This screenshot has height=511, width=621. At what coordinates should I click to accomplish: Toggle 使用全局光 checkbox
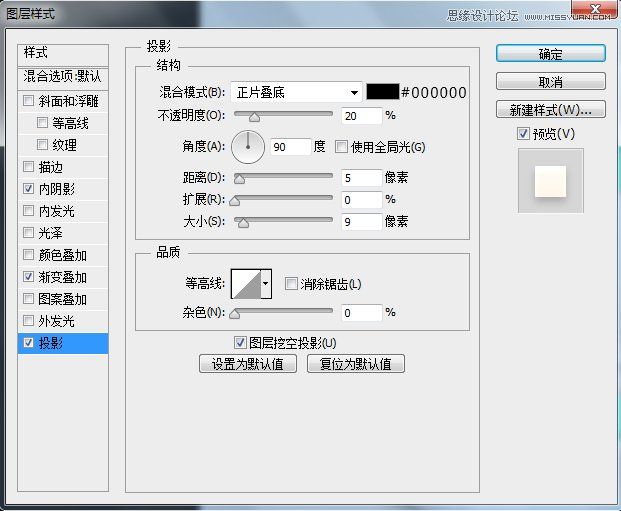coord(341,147)
